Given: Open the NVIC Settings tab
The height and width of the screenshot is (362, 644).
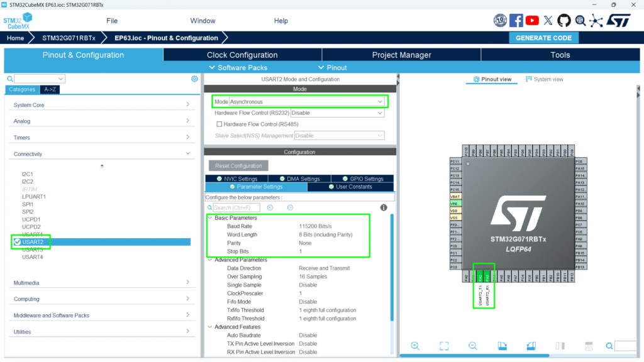Looking at the screenshot, I should click(x=236, y=178).
